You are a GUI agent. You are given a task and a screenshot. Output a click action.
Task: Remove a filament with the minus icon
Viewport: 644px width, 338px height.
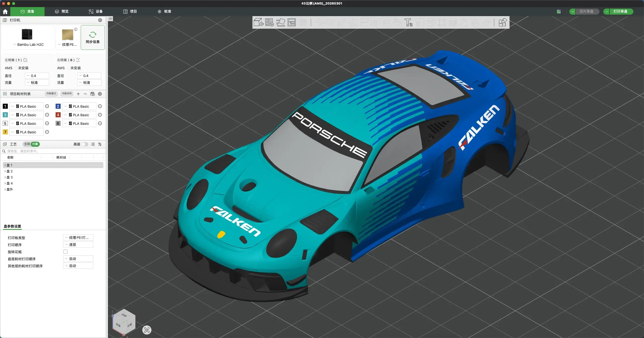pos(85,94)
